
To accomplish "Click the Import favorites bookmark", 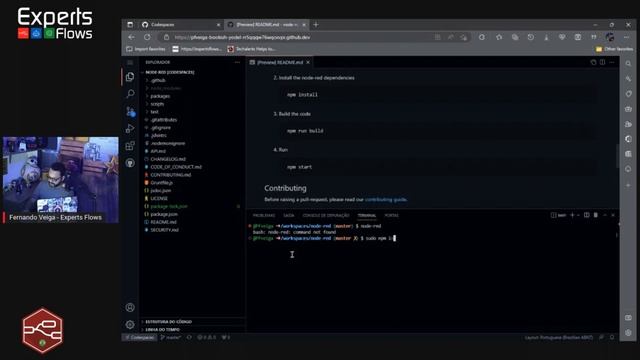I will 146,49.
